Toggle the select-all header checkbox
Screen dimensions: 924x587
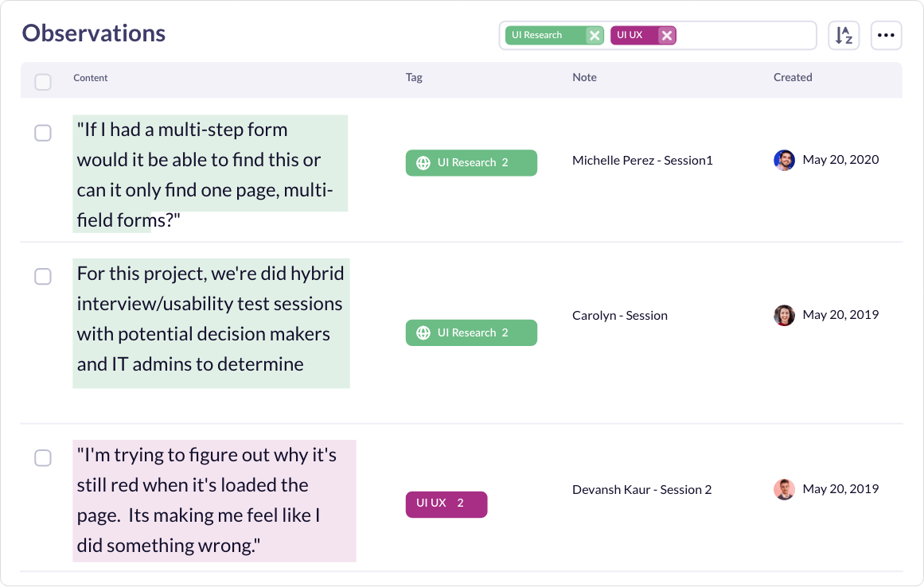43,82
